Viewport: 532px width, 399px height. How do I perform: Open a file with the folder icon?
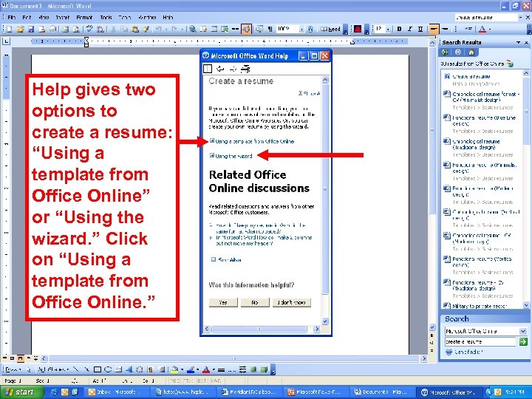[20, 29]
